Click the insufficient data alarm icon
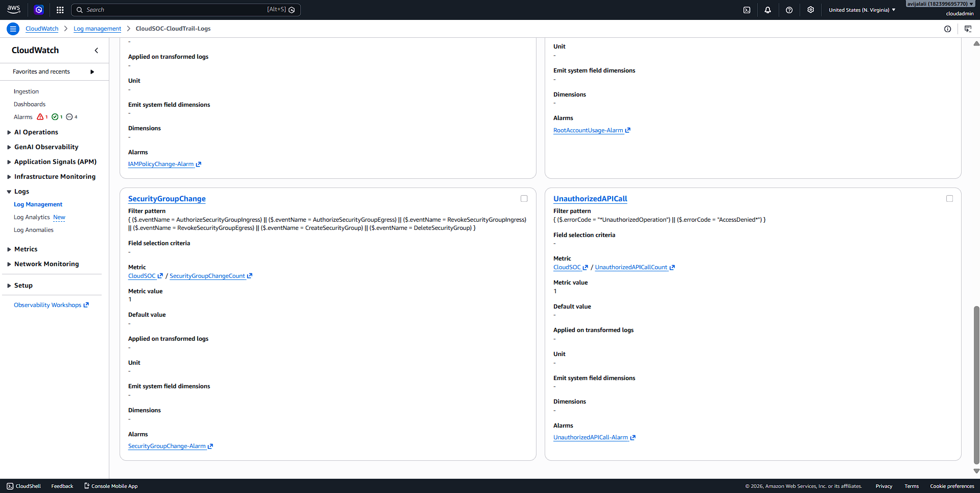 (x=69, y=117)
